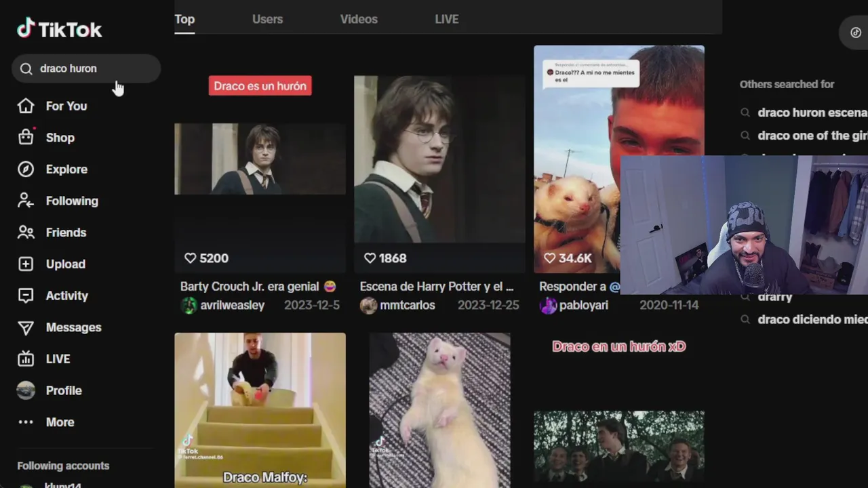Viewport: 868px width, 488px height.
Task: Go to Profile in the sidebar
Action: pos(64,390)
